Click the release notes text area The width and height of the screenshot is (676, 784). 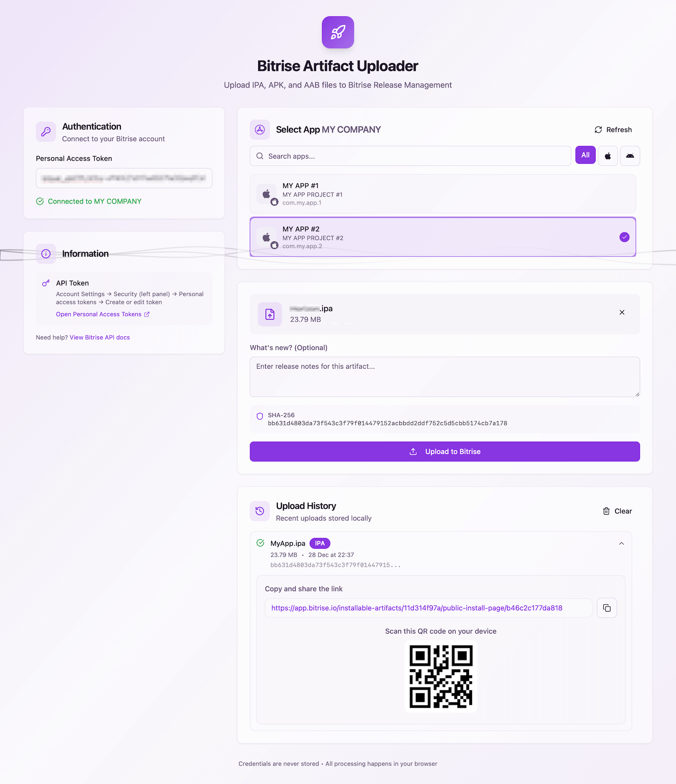[x=444, y=376]
